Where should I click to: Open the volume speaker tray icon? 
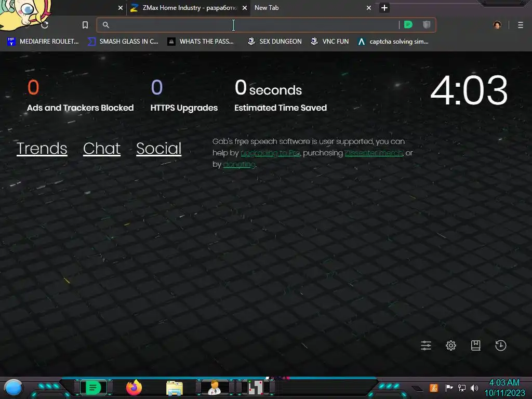[474, 388]
